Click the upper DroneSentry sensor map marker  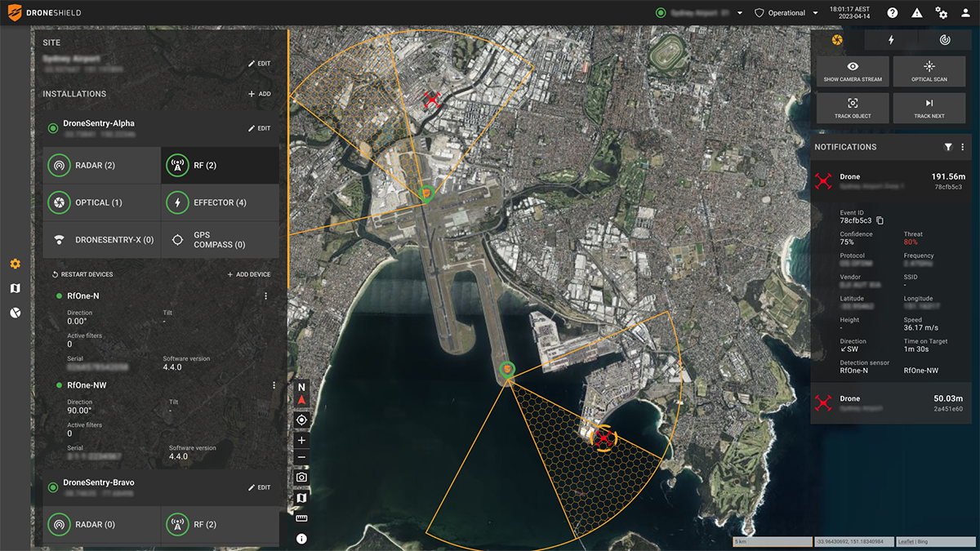tap(425, 194)
